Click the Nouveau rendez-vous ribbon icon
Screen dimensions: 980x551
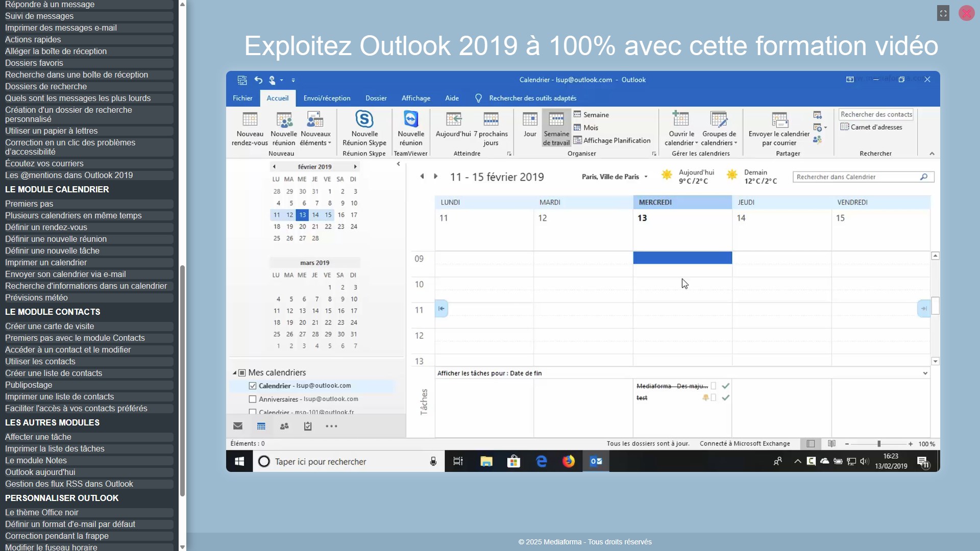[x=250, y=119]
